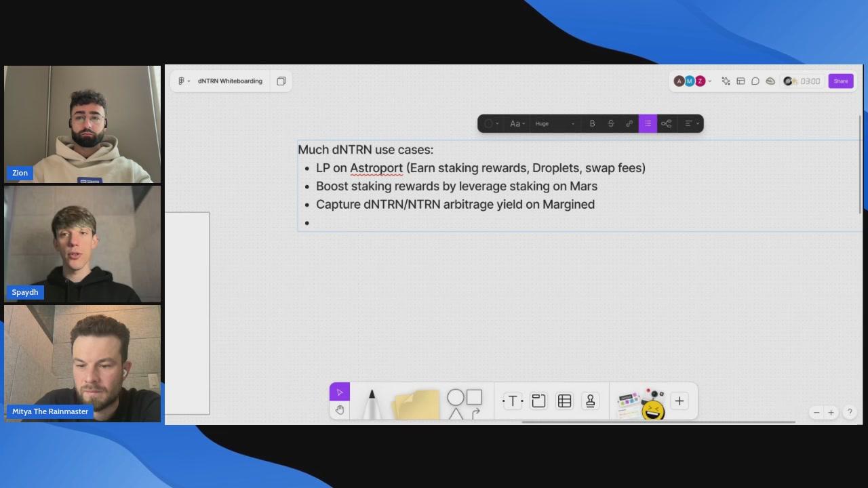The width and height of the screenshot is (868, 488).
Task: Click the 'Capture dNTRN/NTRN arbitrage' bullet line
Action: pos(455,205)
